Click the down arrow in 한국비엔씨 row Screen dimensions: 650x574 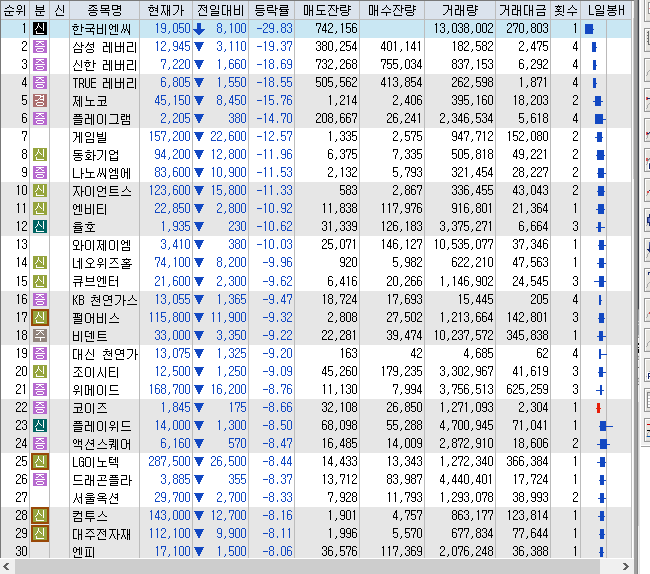pyautogui.click(x=199, y=29)
